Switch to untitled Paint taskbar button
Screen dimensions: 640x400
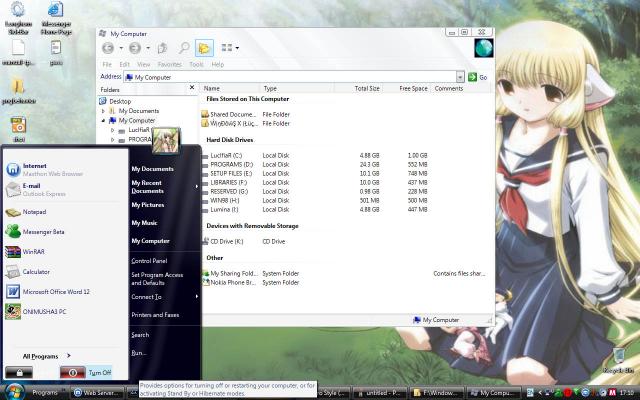tap(380, 393)
